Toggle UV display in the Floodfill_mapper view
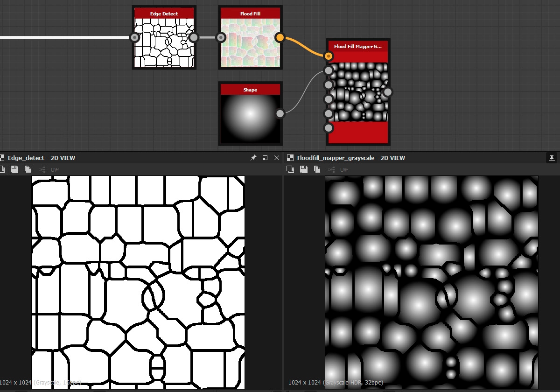Screen dimensions: 560x392 pos(344,170)
